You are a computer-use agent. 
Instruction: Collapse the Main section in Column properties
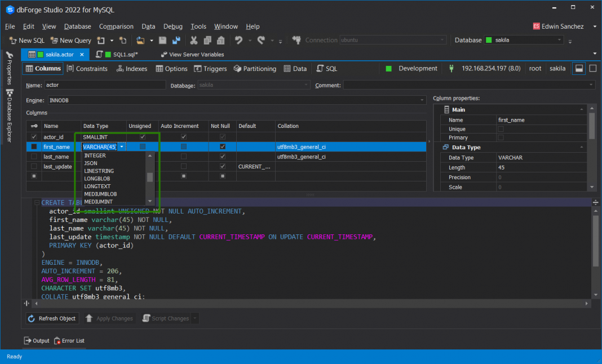(582, 110)
